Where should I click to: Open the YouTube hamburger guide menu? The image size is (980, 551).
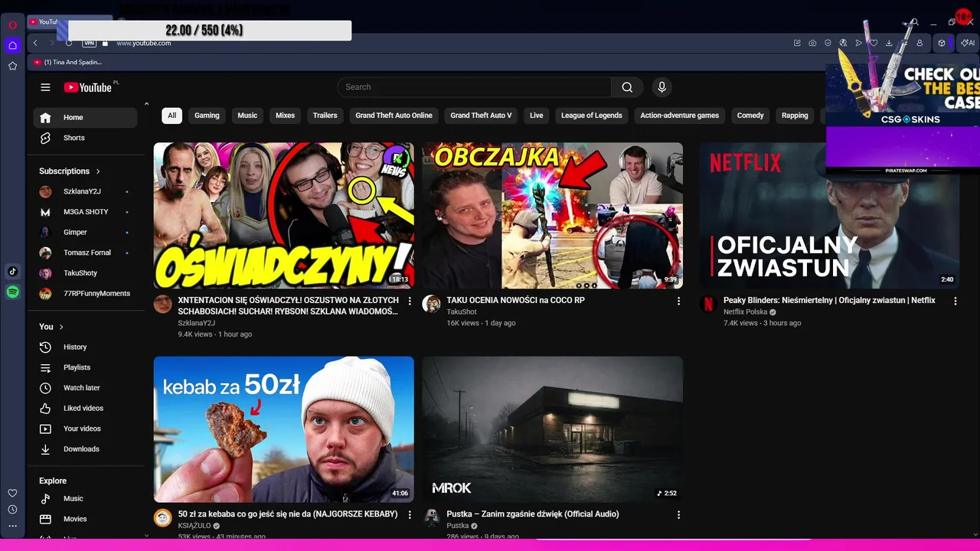click(x=45, y=87)
